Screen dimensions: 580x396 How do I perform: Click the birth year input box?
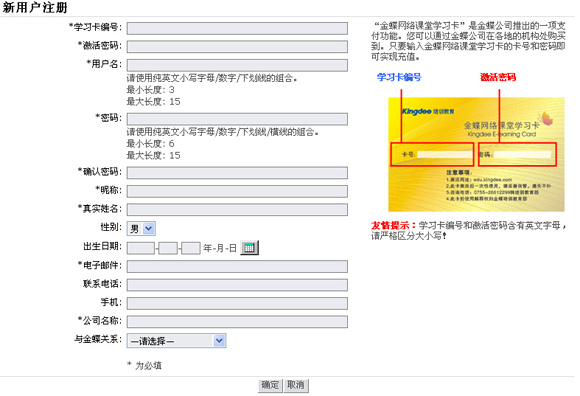[x=141, y=248]
